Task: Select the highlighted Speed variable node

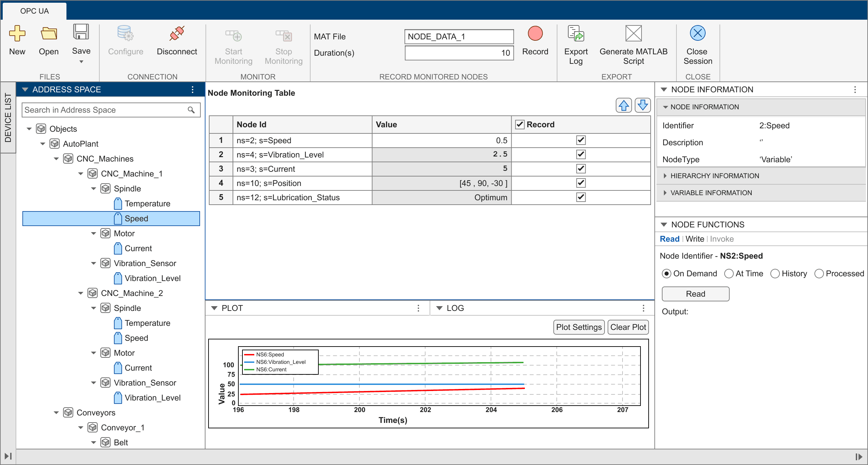Action: (x=111, y=219)
